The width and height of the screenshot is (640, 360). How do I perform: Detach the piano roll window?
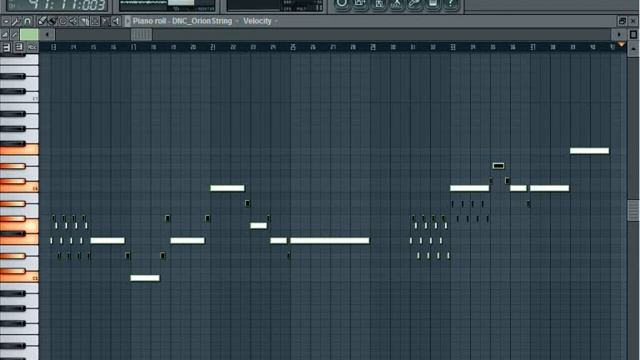click(622, 21)
